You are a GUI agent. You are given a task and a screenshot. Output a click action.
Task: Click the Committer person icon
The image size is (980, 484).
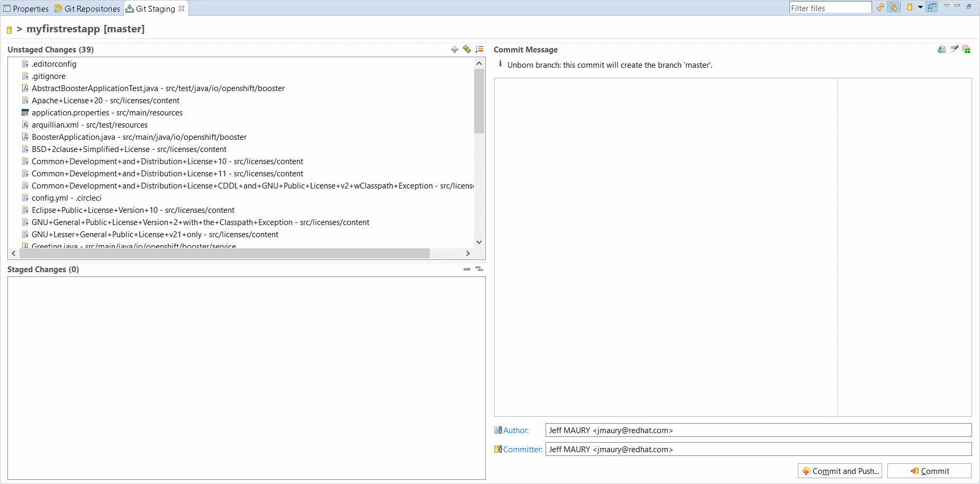click(x=498, y=449)
